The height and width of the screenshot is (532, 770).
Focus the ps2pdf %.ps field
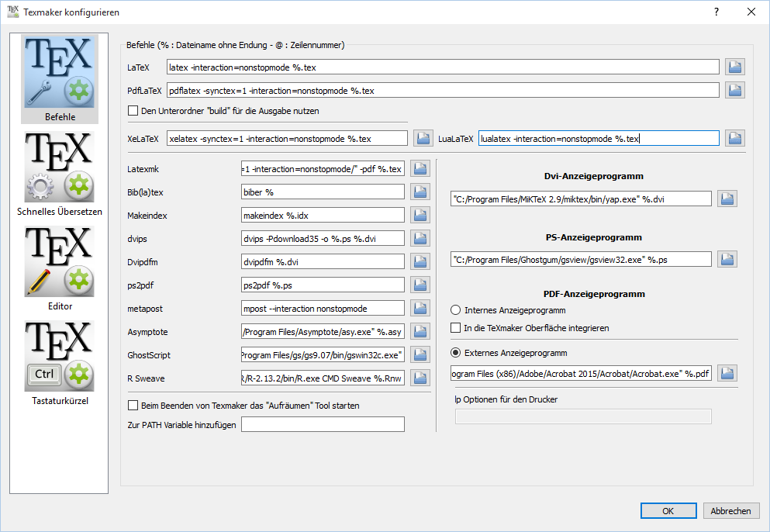(x=323, y=285)
